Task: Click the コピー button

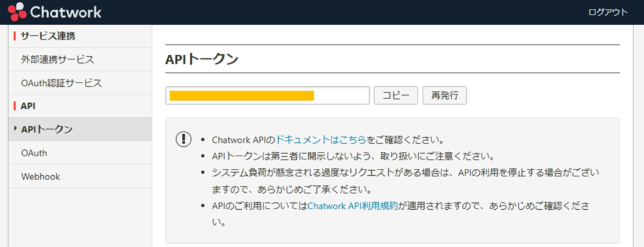Action: 396,96
